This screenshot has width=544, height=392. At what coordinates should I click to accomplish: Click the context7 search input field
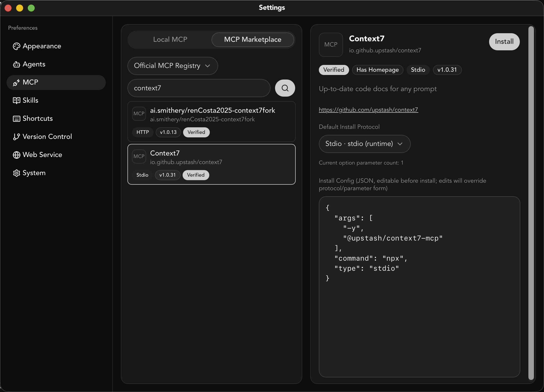[x=199, y=88]
